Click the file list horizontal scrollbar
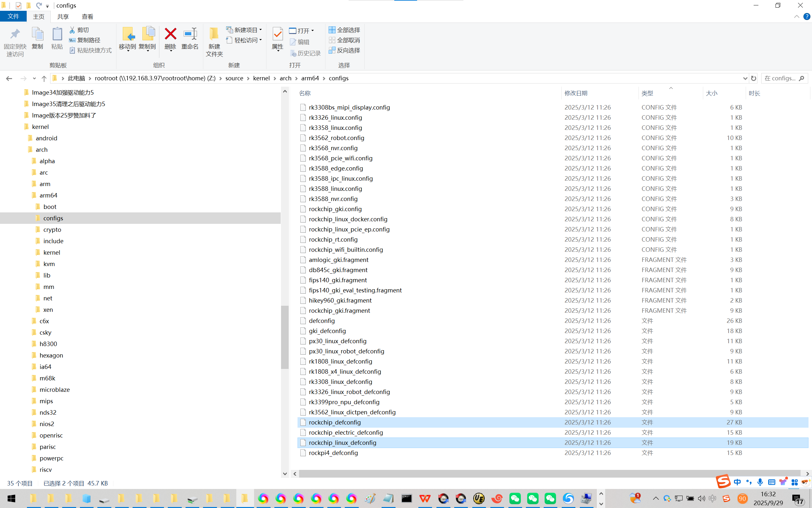The width and height of the screenshot is (812, 508). click(550, 474)
